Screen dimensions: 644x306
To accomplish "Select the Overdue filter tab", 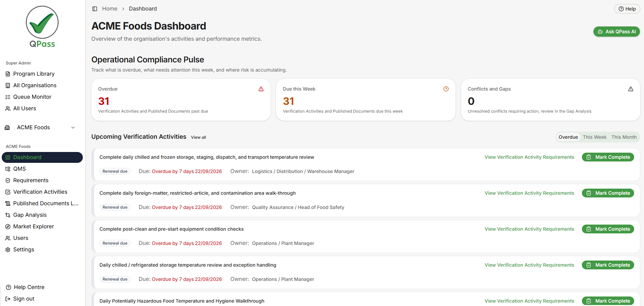I will [568, 137].
